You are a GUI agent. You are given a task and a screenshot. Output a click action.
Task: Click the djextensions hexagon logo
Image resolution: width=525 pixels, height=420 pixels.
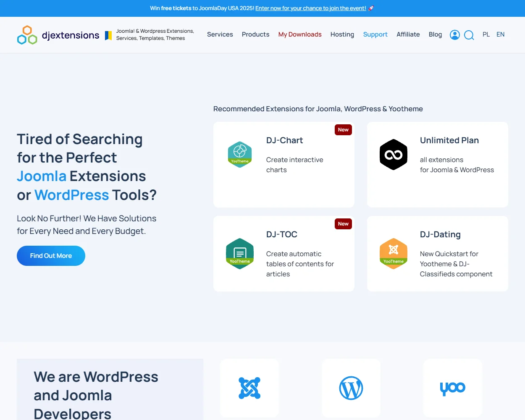click(x=27, y=35)
